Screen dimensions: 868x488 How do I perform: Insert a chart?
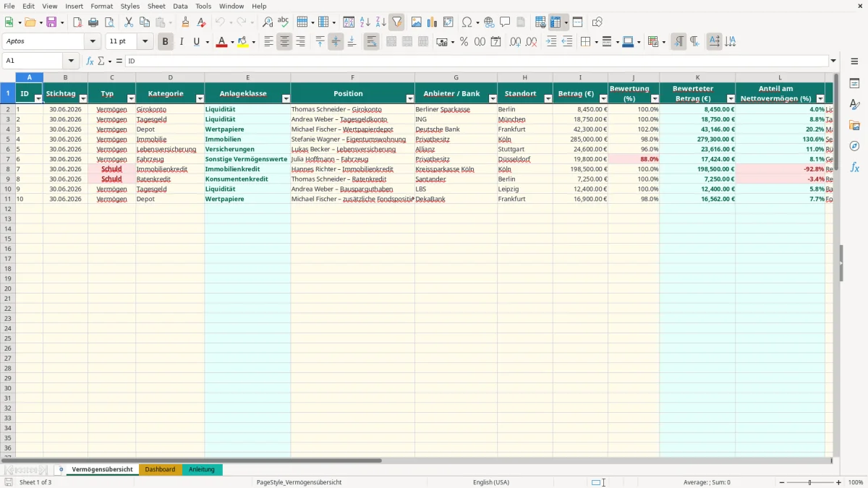433,22
